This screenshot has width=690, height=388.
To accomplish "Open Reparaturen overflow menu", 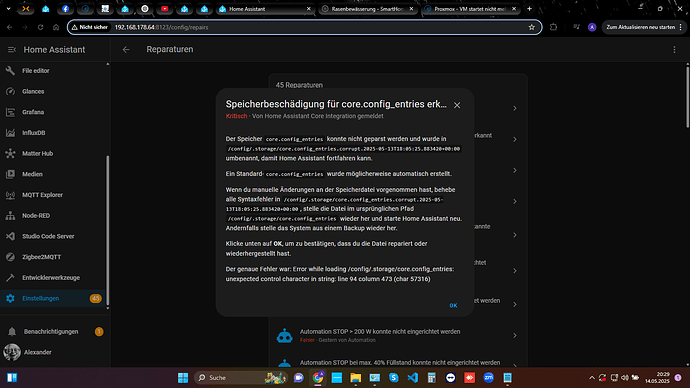I will pyautogui.click(x=674, y=50).
